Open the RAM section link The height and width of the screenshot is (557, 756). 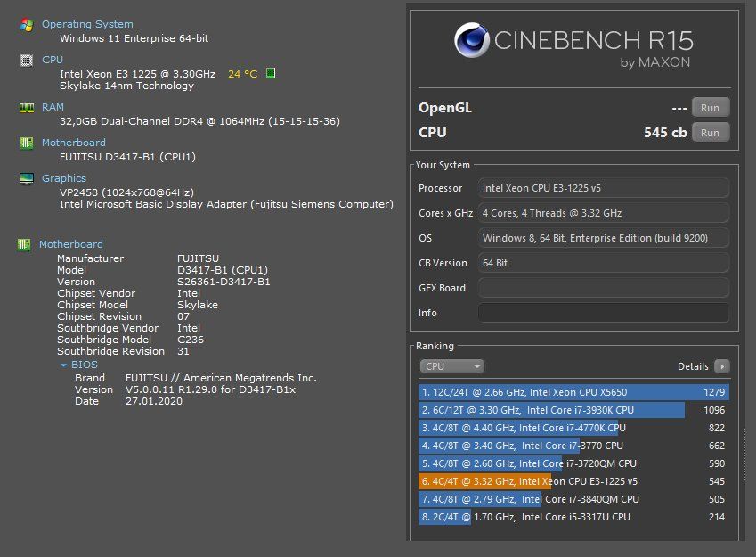click(53, 107)
